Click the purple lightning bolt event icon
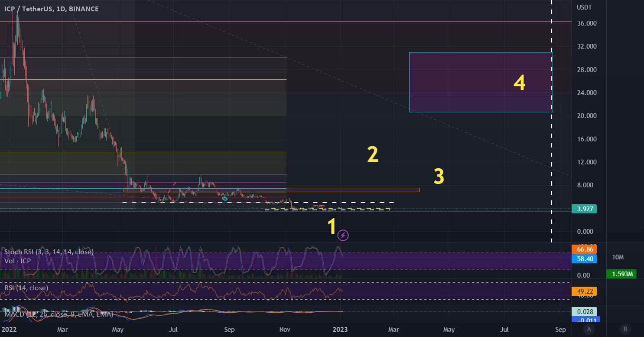The height and width of the screenshot is (337, 644). click(x=343, y=235)
